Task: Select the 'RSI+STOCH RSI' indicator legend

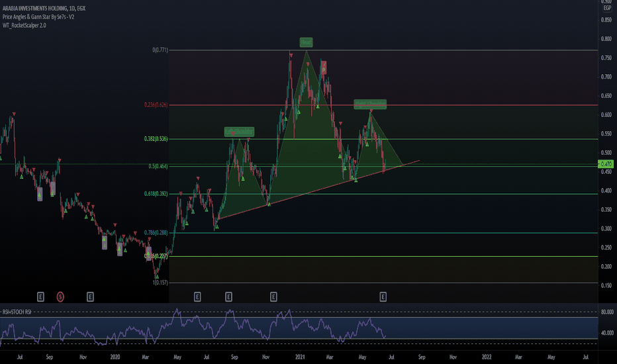Action: coord(17,312)
